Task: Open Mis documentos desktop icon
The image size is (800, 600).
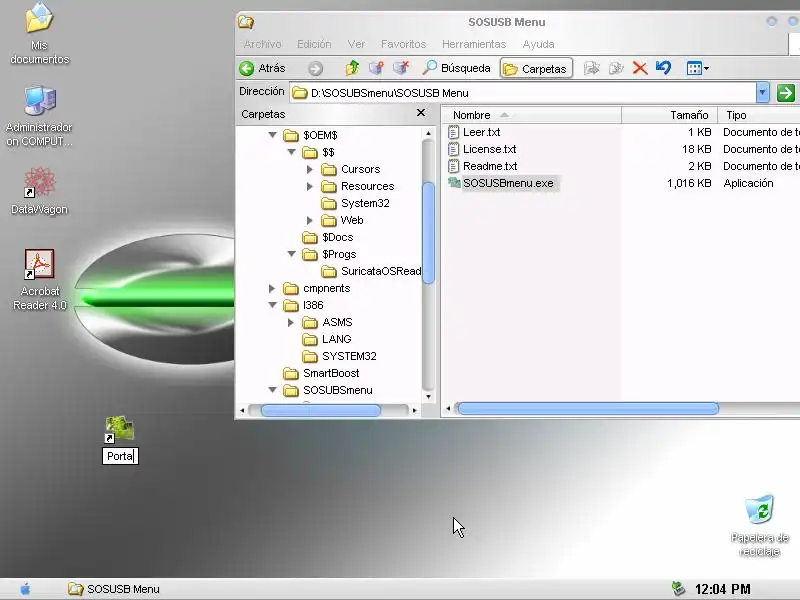Action: (x=39, y=34)
